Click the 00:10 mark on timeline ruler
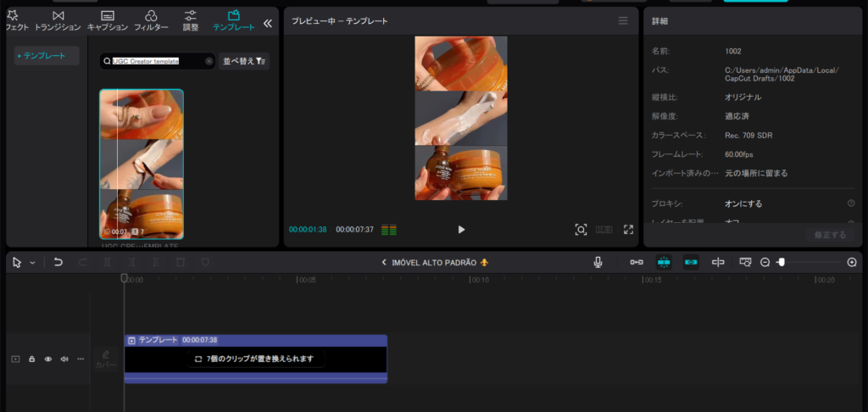This screenshot has width=868, height=412. 480,281
